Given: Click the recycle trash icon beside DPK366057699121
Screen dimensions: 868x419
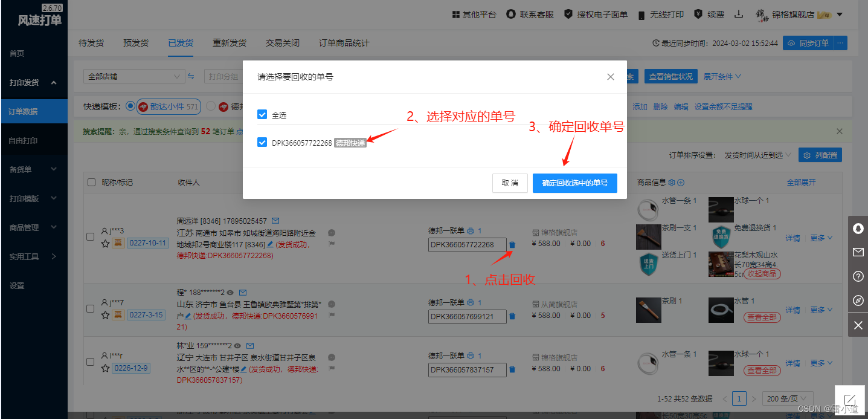Looking at the screenshot, I should [x=512, y=316].
